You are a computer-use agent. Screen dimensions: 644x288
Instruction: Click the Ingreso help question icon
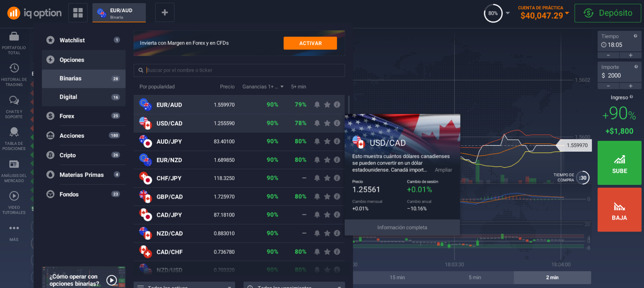(631, 97)
